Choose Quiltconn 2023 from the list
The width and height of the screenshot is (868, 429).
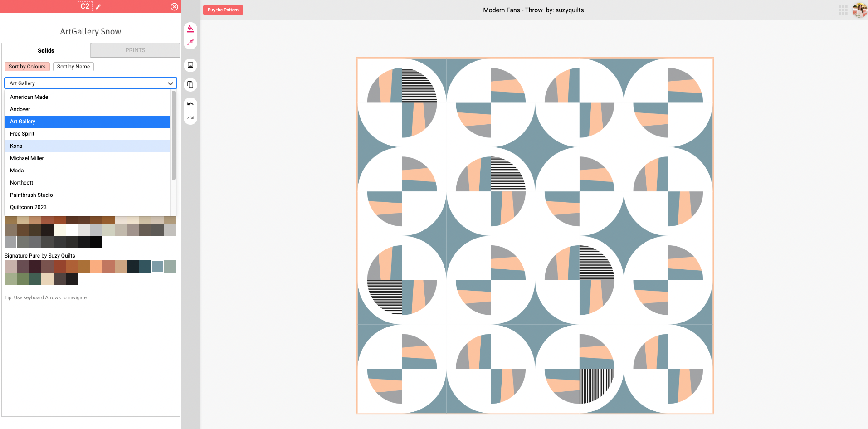click(87, 207)
